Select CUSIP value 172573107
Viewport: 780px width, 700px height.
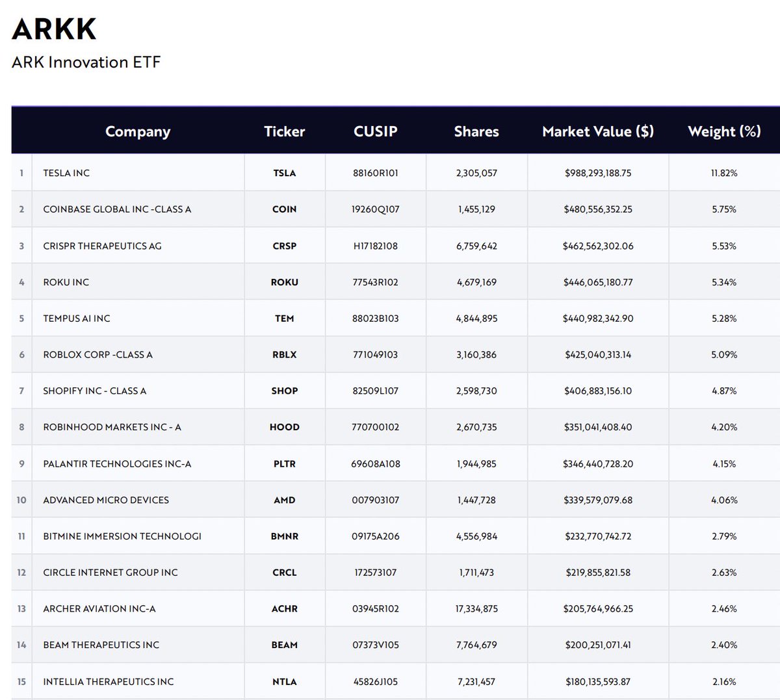coord(376,573)
